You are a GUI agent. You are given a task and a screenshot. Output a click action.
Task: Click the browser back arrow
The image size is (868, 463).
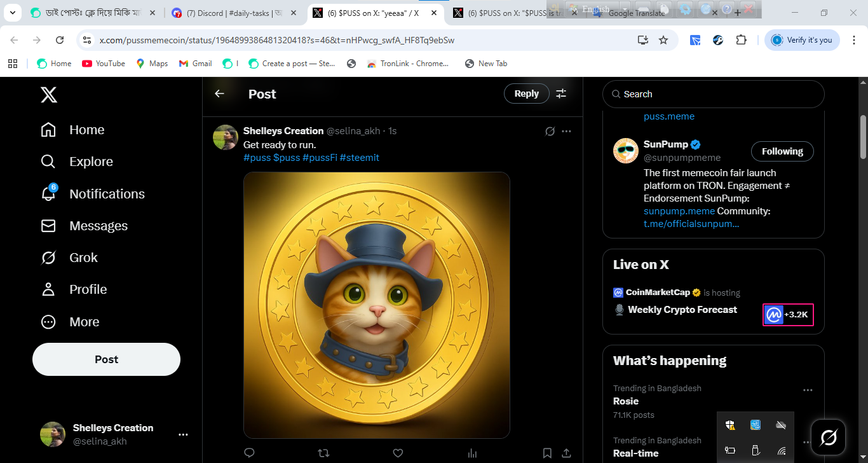click(14, 40)
